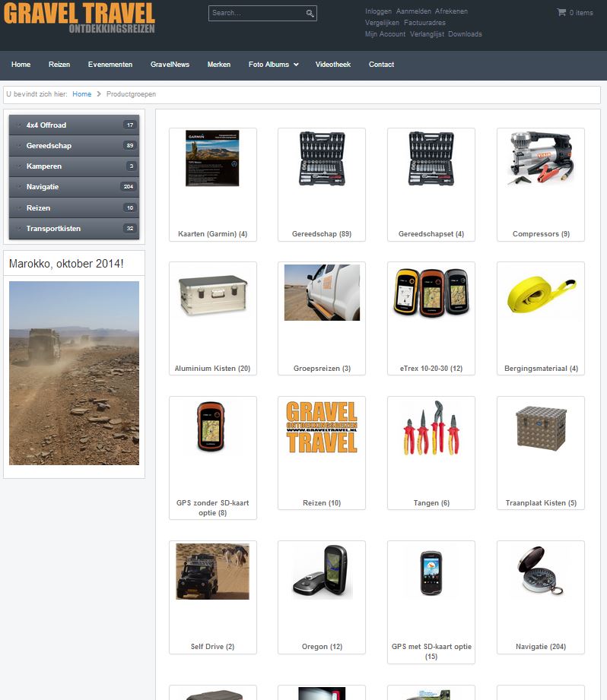Image resolution: width=607 pixels, height=700 pixels.
Task: Expand the 4x4 Offroad category
Action: [74, 125]
